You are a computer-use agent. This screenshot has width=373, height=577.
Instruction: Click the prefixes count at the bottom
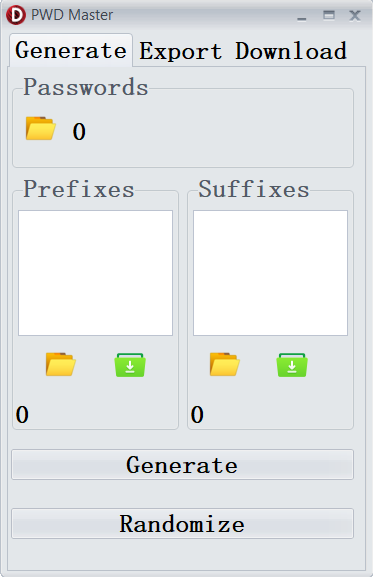click(22, 415)
